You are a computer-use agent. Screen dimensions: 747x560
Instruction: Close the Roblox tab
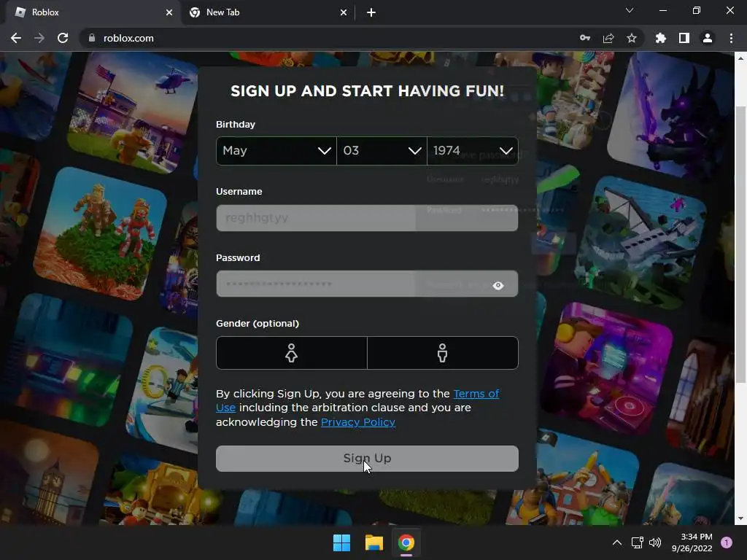pyautogui.click(x=169, y=12)
